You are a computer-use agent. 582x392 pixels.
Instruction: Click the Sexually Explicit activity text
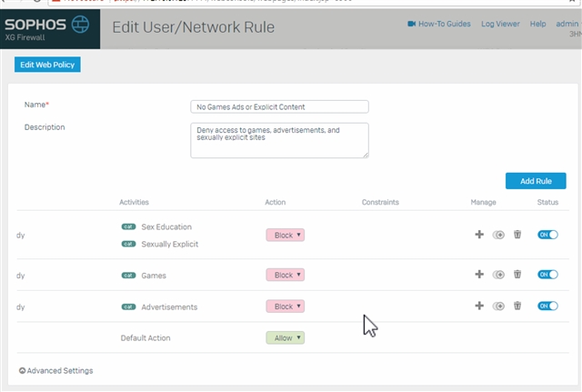[170, 245]
